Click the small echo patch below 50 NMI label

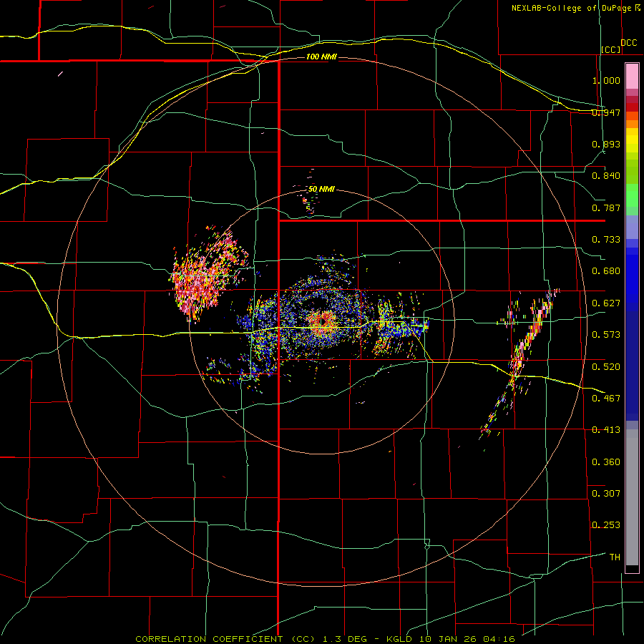[x=309, y=204]
